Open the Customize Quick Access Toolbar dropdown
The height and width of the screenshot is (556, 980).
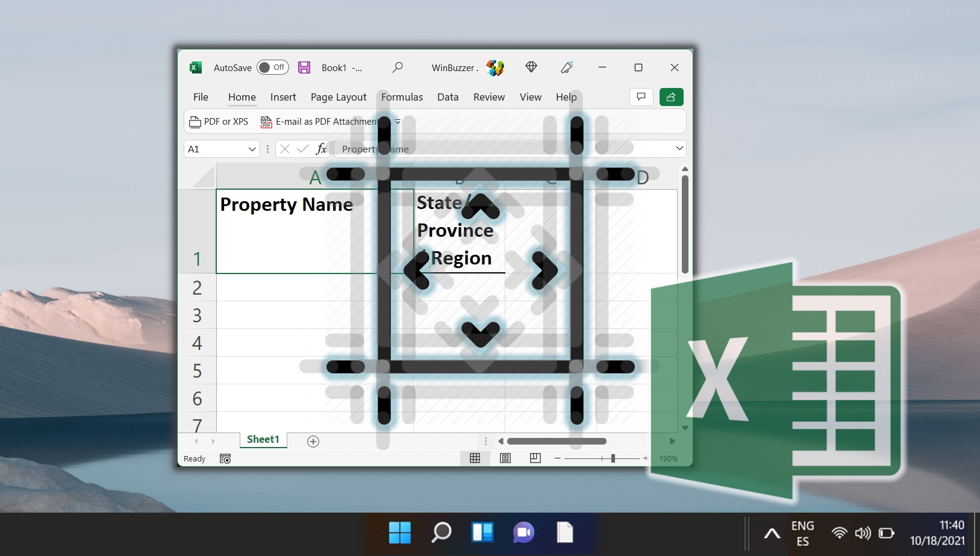click(398, 122)
